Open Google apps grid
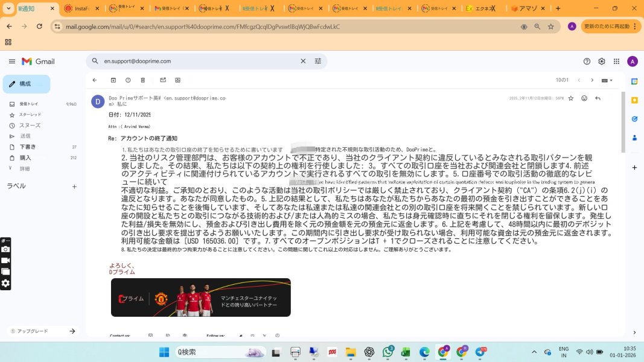Viewport: 644px width, 362px height. (x=616, y=61)
